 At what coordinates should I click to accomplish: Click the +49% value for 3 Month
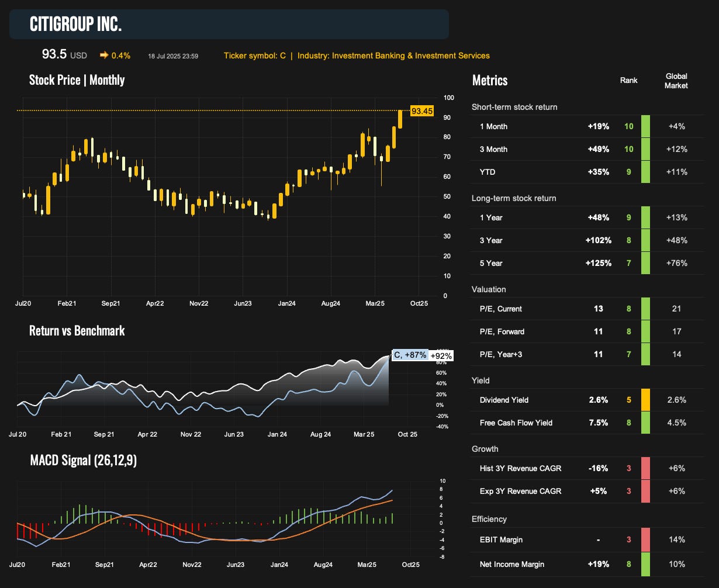point(599,149)
